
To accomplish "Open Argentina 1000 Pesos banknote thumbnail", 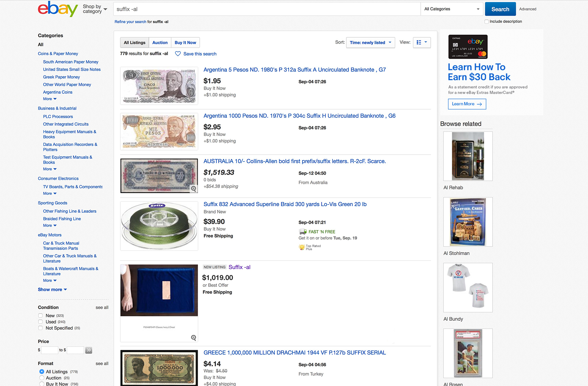I will click(x=159, y=131).
